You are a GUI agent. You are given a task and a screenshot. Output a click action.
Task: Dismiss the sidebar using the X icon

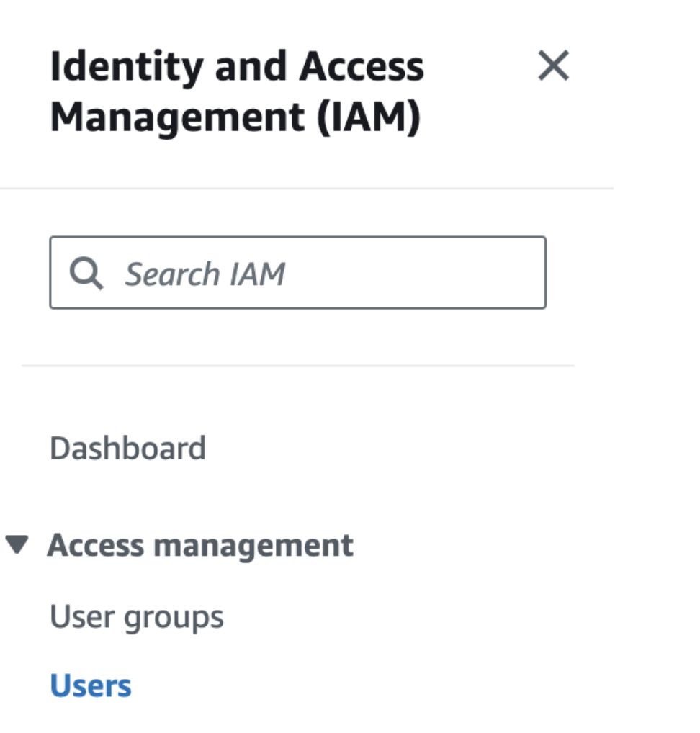click(553, 66)
